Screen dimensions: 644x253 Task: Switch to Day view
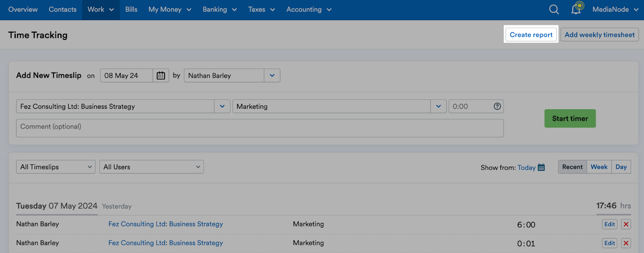click(x=621, y=167)
